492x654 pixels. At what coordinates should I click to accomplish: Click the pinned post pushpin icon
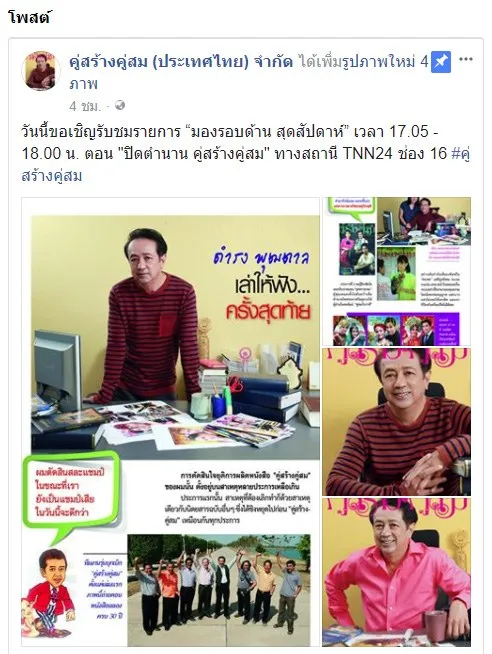pyautogui.click(x=441, y=62)
